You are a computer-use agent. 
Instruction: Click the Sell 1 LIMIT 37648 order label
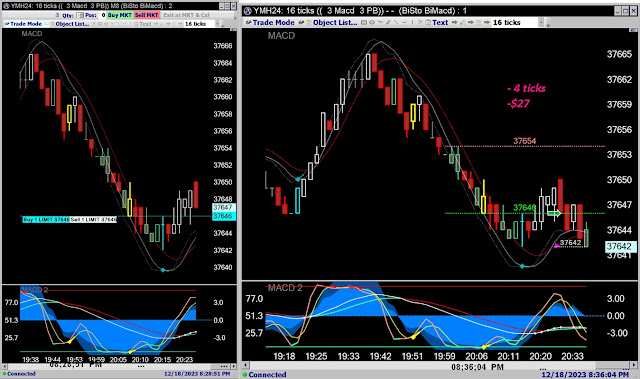93,219
